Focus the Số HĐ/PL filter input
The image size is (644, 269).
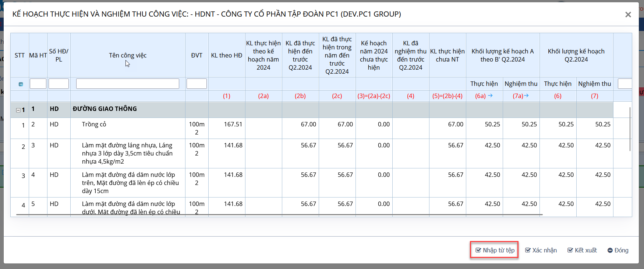(59, 84)
